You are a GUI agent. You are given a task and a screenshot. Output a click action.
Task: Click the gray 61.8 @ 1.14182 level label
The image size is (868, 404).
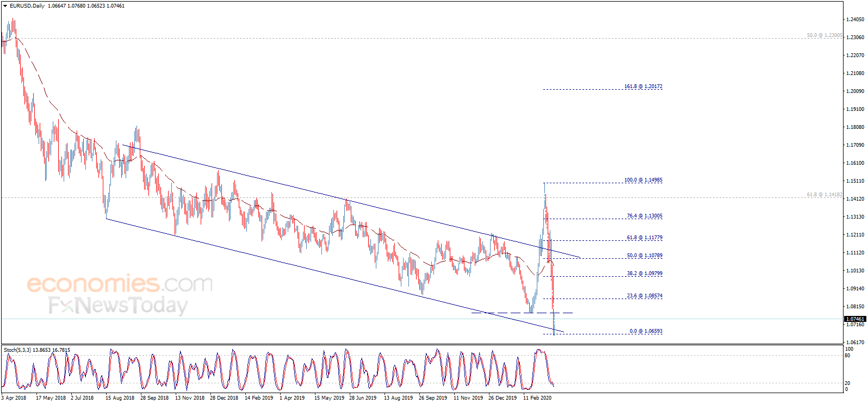[824, 195]
